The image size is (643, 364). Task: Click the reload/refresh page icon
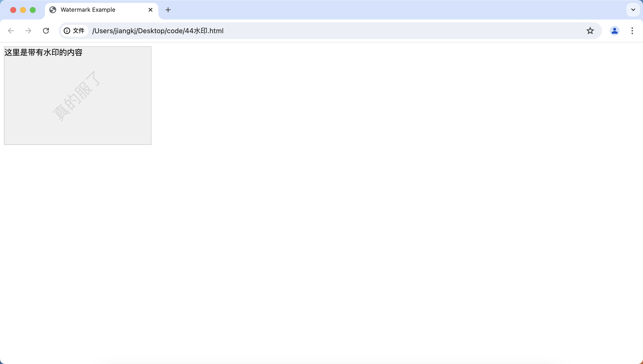[46, 30]
